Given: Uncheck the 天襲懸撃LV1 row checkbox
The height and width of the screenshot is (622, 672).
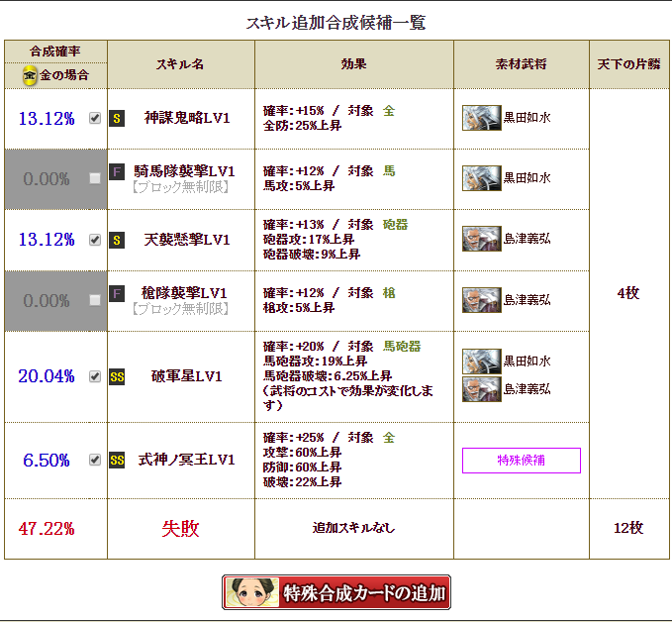Looking at the screenshot, I should [x=95, y=240].
